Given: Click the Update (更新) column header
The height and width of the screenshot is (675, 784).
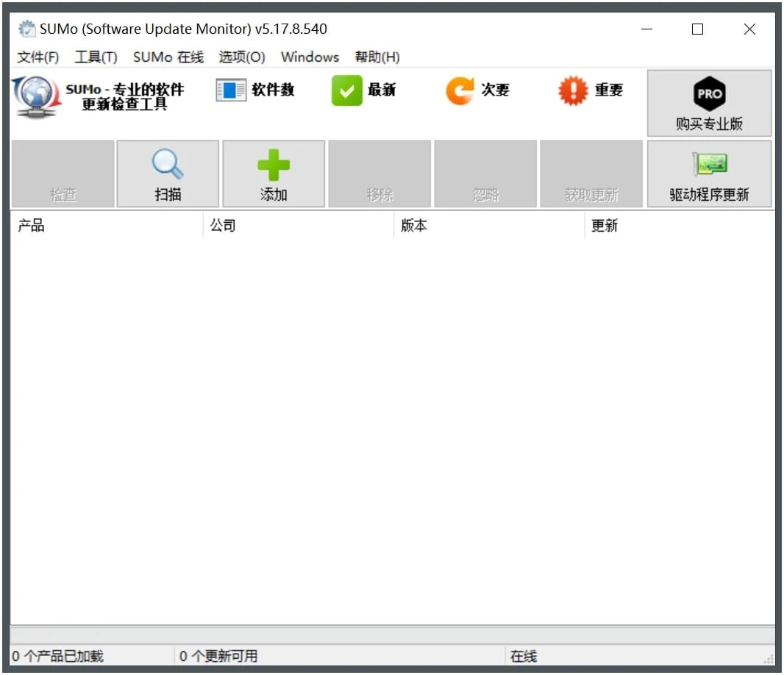Looking at the screenshot, I should tap(680, 226).
